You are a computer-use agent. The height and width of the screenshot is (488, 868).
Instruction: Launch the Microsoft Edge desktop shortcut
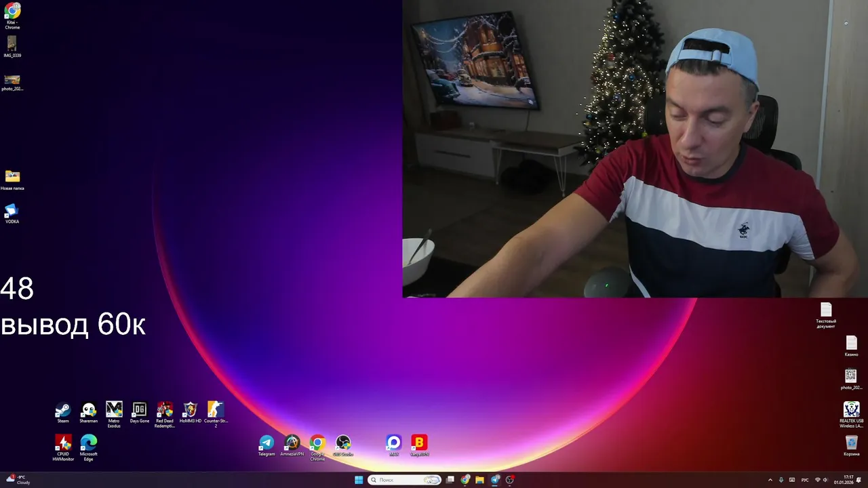click(x=89, y=448)
